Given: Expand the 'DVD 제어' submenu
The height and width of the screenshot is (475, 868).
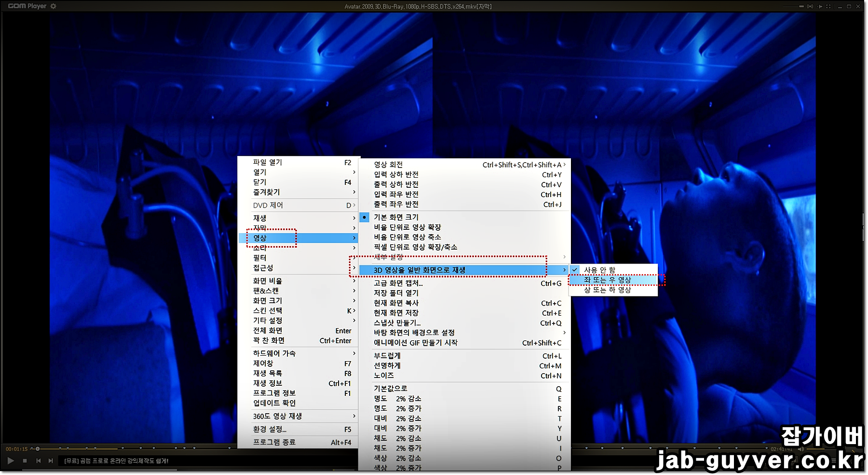Looking at the screenshot, I should point(298,205).
